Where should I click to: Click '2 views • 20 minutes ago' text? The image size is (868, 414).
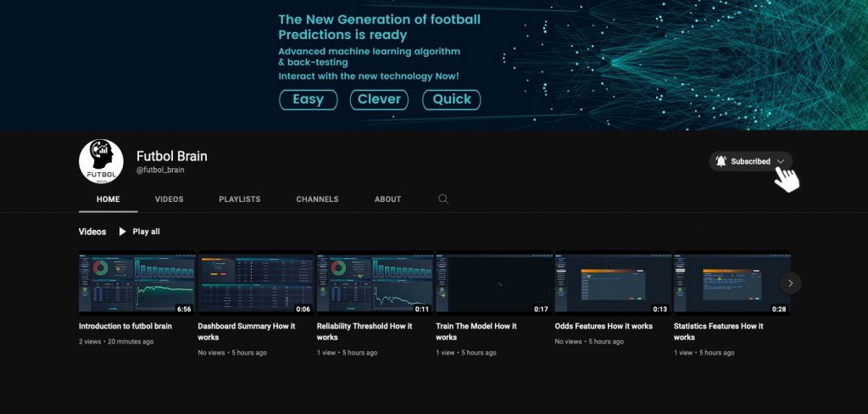tap(116, 341)
